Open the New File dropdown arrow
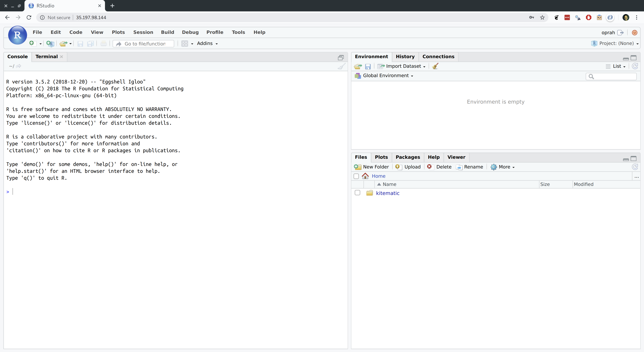The height and width of the screenshot is (352, 644). (x=40, y=44)
